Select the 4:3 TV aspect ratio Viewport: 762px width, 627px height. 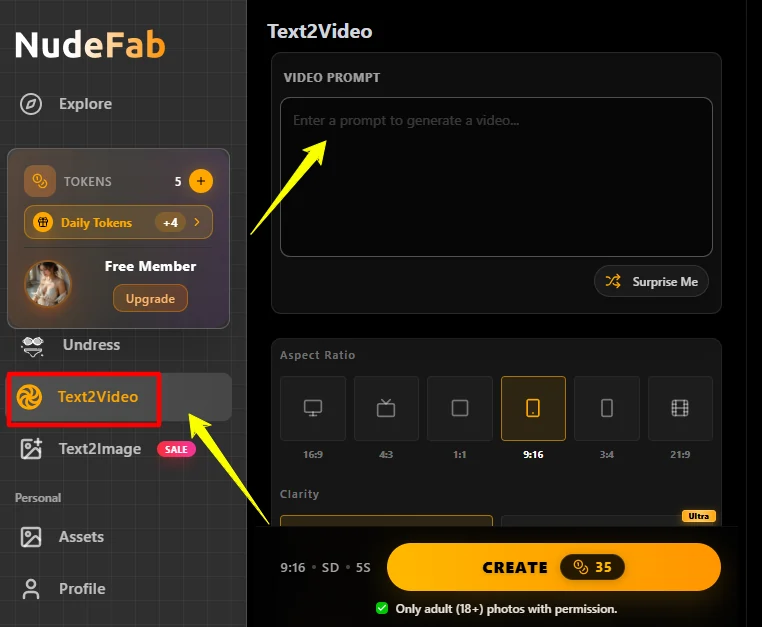[386, 408]
